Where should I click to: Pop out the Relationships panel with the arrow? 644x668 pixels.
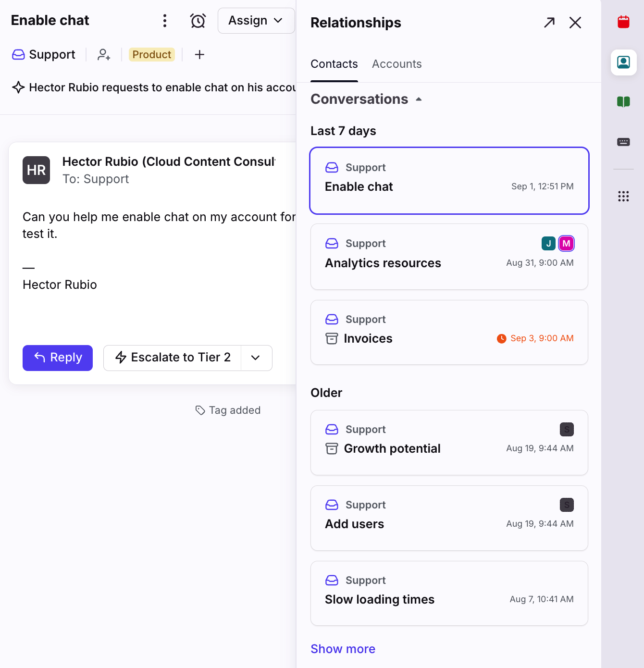[x=549, y=23]
